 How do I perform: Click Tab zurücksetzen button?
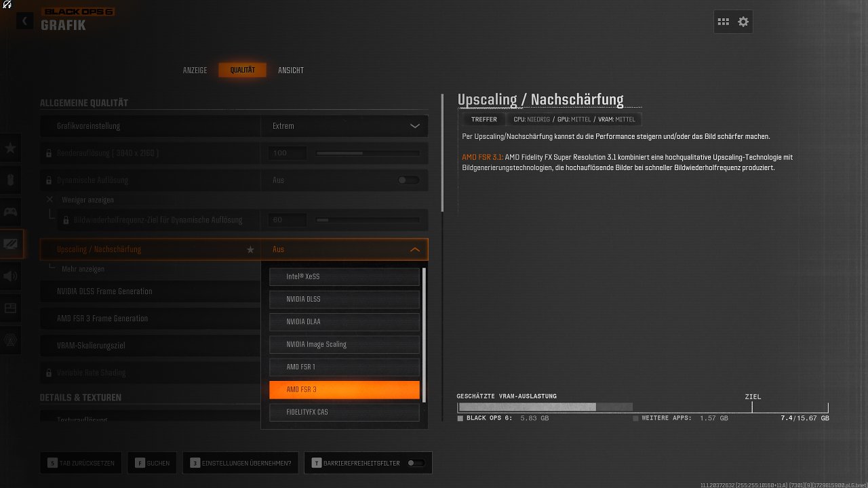coord(82,463)
